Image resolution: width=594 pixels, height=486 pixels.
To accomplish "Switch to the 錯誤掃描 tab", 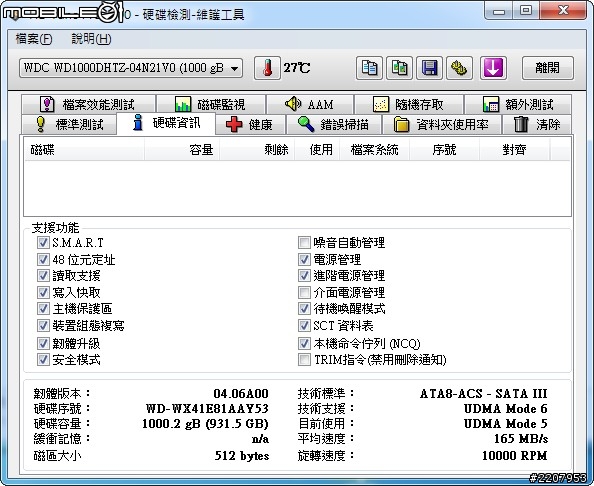I will (x=334, y=124).
